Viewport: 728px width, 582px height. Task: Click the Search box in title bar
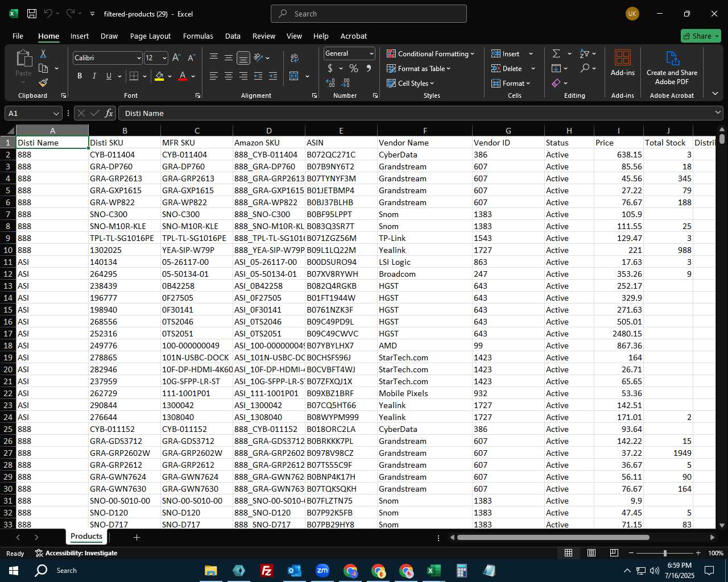coord(369,14)
